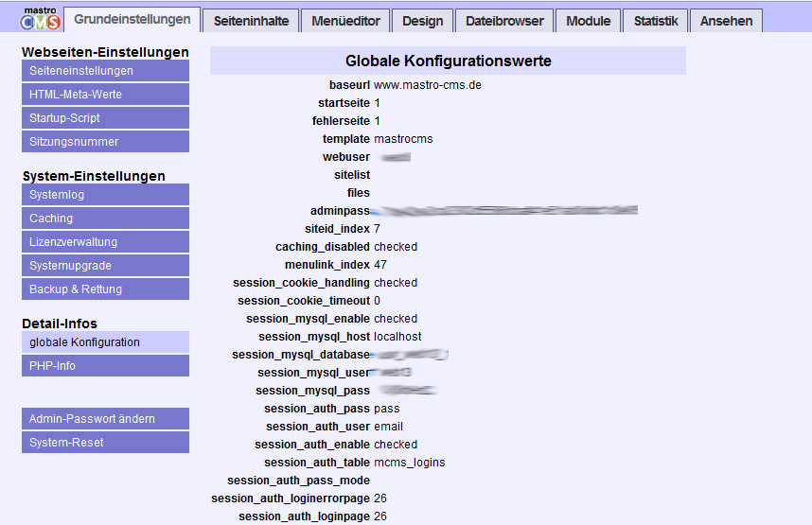Click the session_auth_loginerrorpage value 26

[x=380, y=499]
